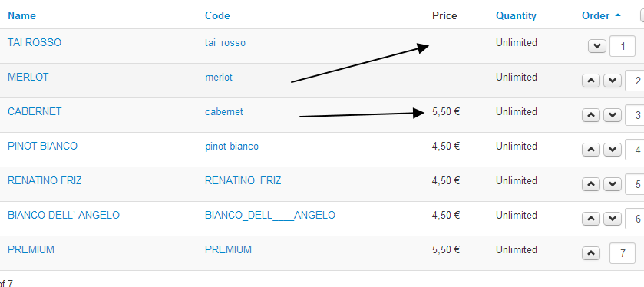644x287 pixels.
Task: Sort table by Quantity column
Action: (516, 15)
